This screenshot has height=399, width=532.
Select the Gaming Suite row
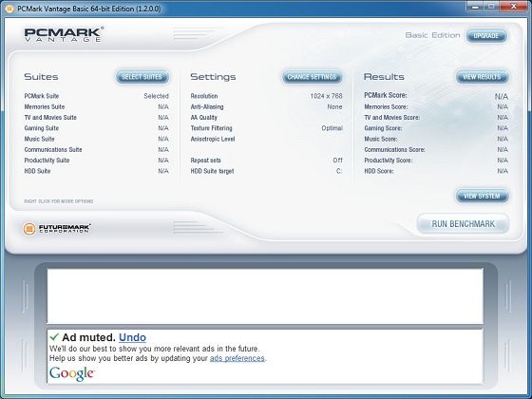[96, 128]
